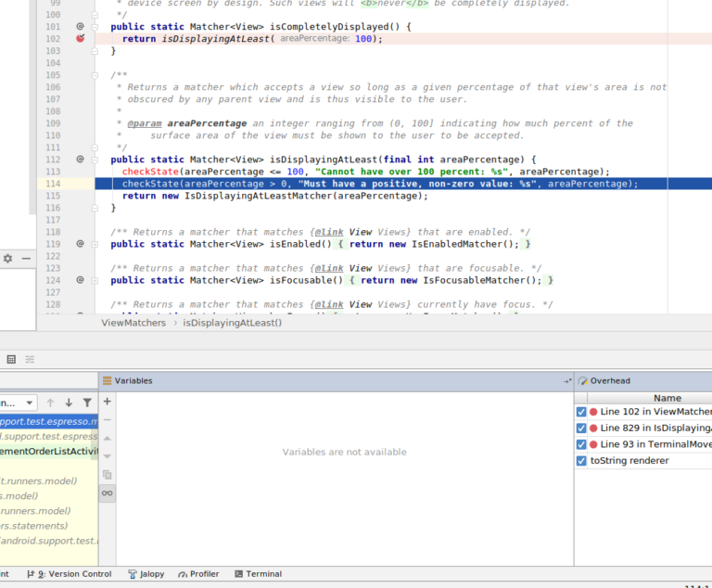
Task: Uncheck Line 93 in TerminalMove checkbox
Action: 581,444
